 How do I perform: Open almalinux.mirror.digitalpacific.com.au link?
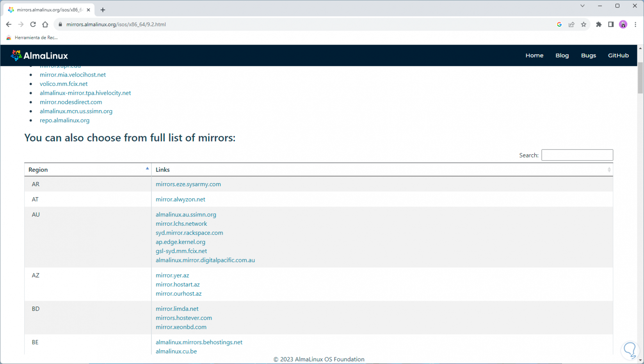pos(205,260)
